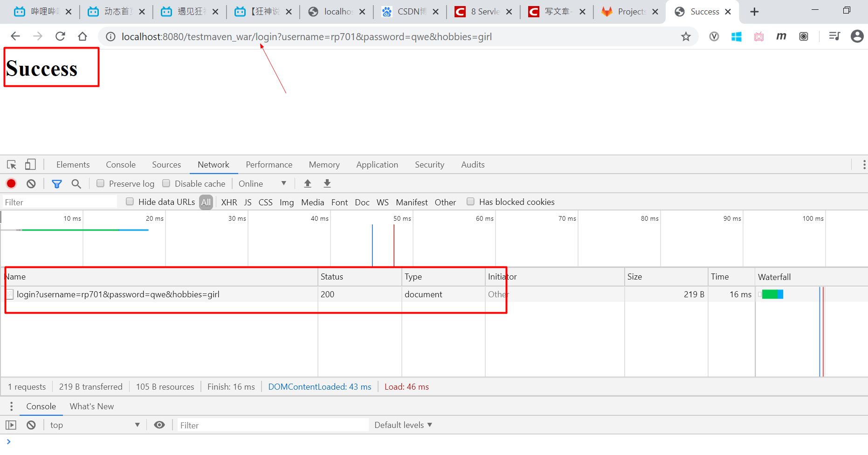The image size is (868, 455).
Task: Toggle the network filter funnel
Action: [x=56, y=183]
